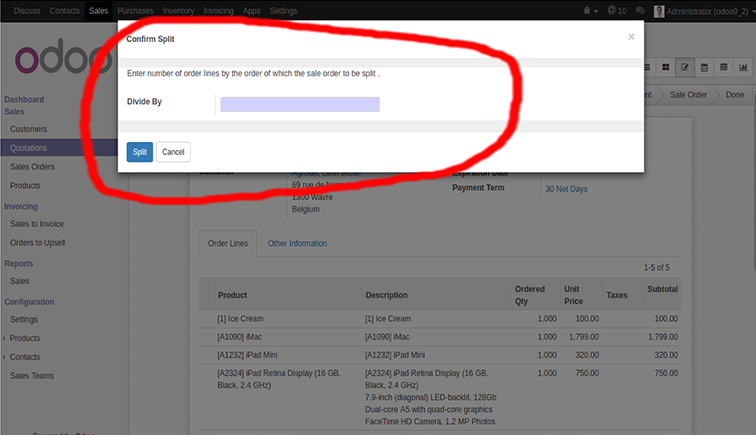Go to Sales Orders in the sidebar

pyautogui.click(x=32, y=167)
